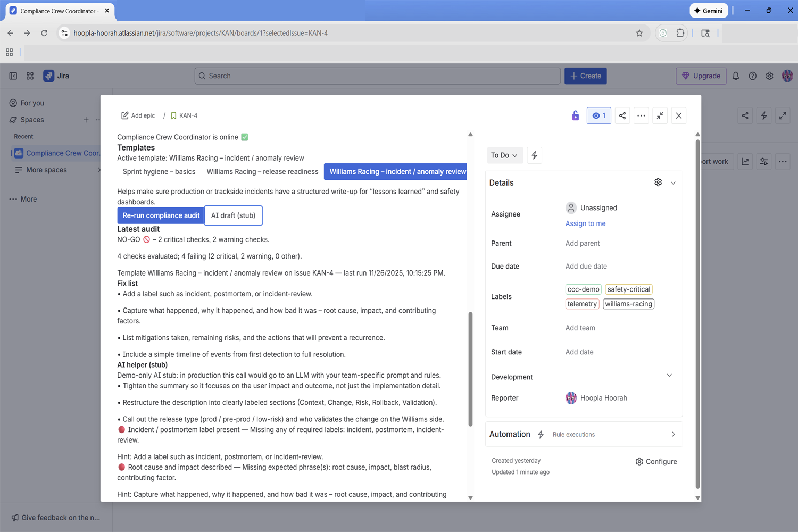798x532 pixels.
Task: Open the Jira app switcher grid
Action: click(x=30, y=76)
